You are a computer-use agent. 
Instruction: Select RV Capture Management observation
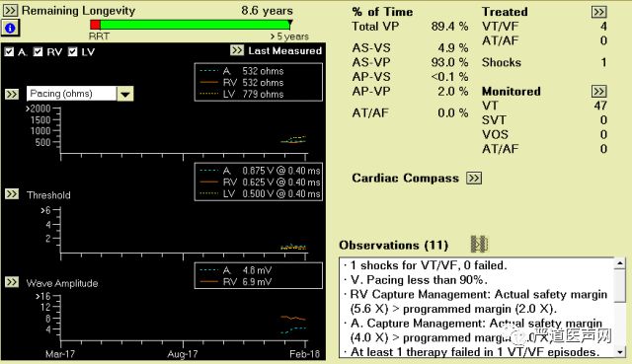pos(478,302)
